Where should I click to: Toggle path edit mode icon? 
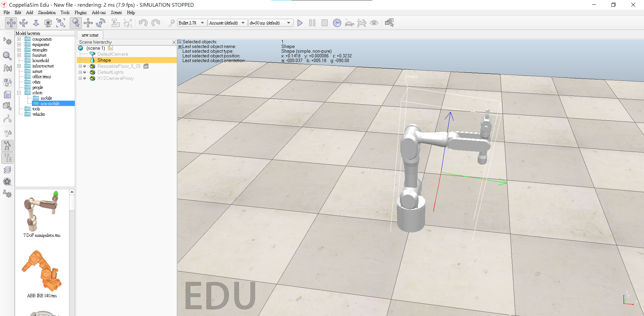(x=7, y=119)
